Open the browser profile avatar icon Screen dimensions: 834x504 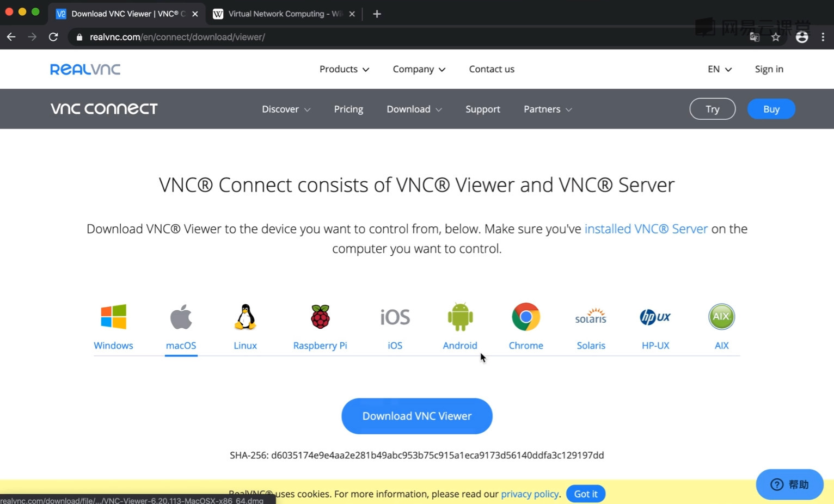[802, 37]
